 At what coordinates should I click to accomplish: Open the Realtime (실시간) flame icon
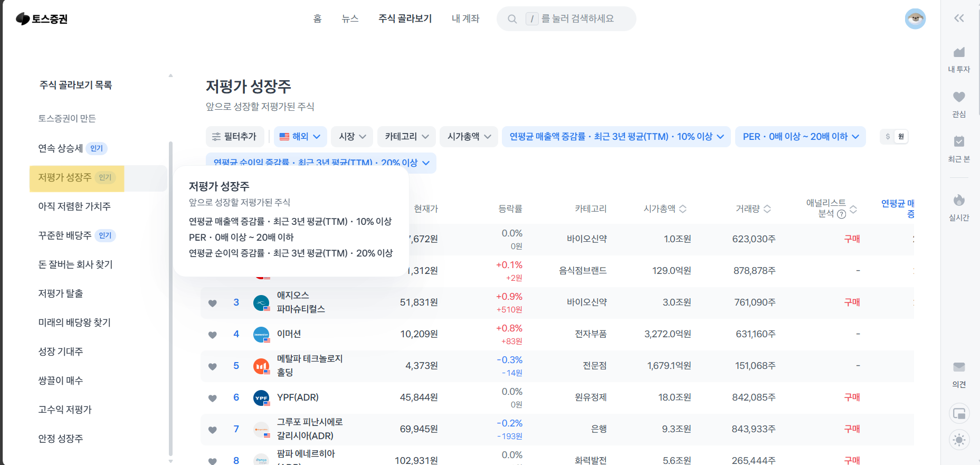[x=959, y=200]
